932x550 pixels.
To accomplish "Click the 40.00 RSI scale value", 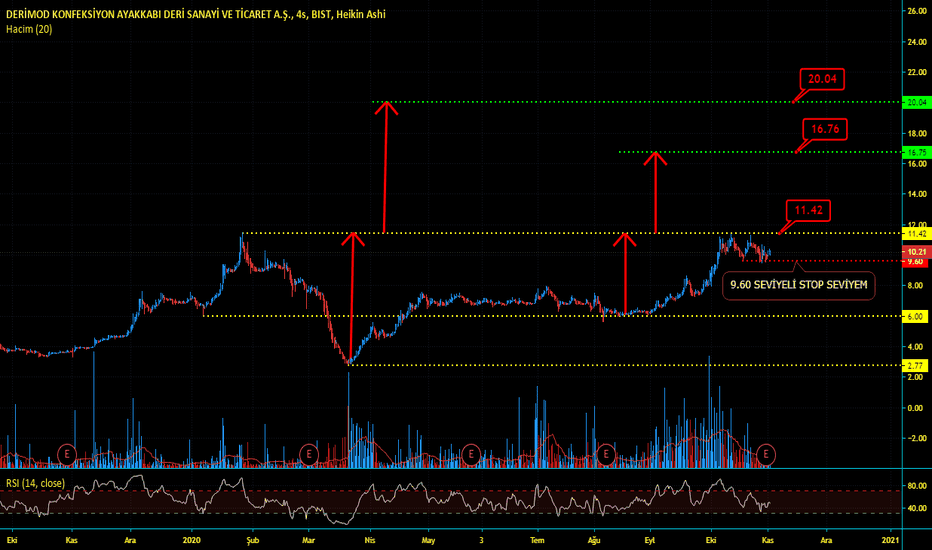I will click(x=917, y=508).
